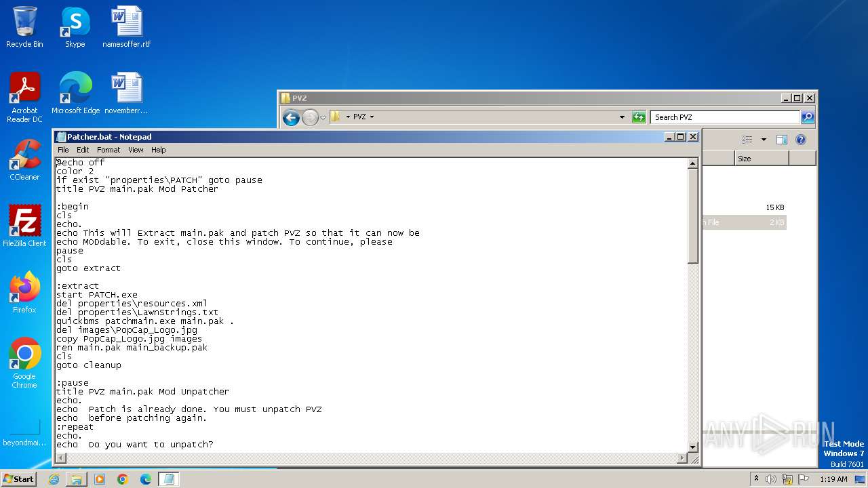868x488 pixels.
Task: Click the line 'start PATCH.exe' in Notepad
Action: tap(97, 295)
